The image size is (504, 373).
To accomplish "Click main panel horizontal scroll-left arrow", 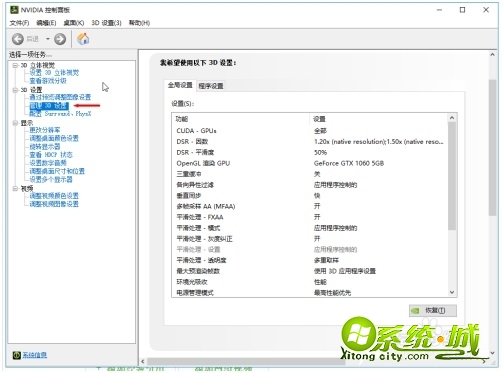I will (143, 361).
